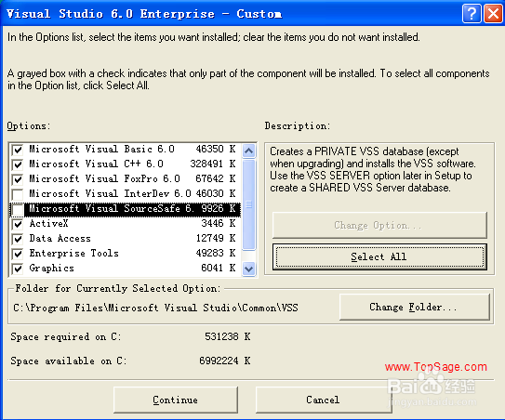Screen dimensions: 505x420
Task: Click the Options label
Action: pos(29,125)
